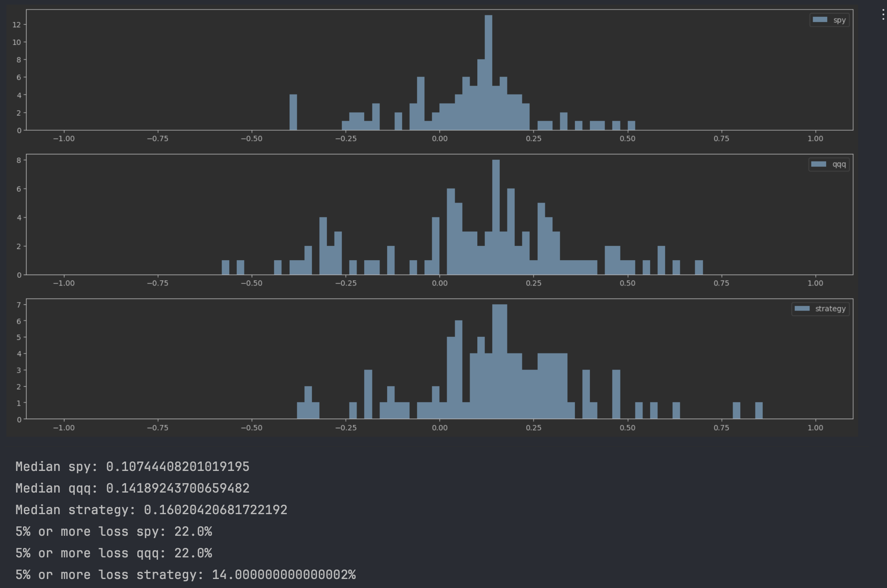Click the Median spy output line
Screen dimensions: 887x588
tap(132, 466)
